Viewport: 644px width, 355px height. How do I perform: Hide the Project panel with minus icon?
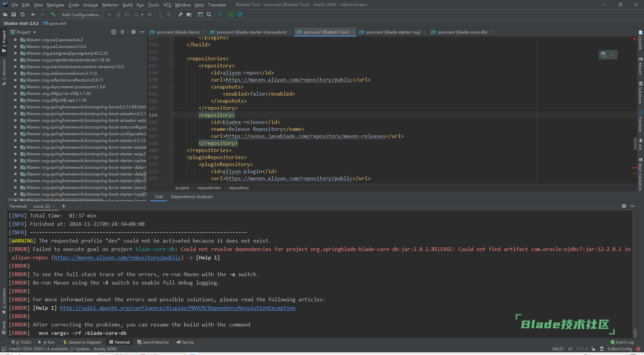142,32
